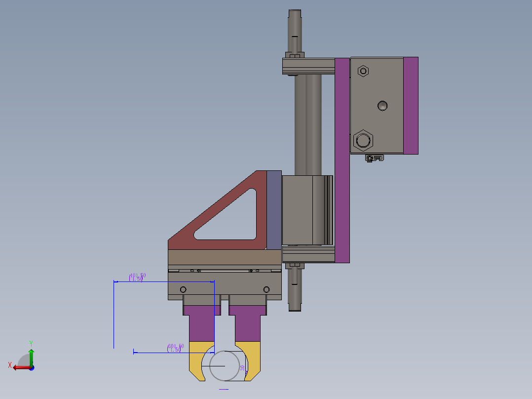The image size is (532, 399).
Task: Click the green Y axis of the triad
Action: click(x=31, y=358)
